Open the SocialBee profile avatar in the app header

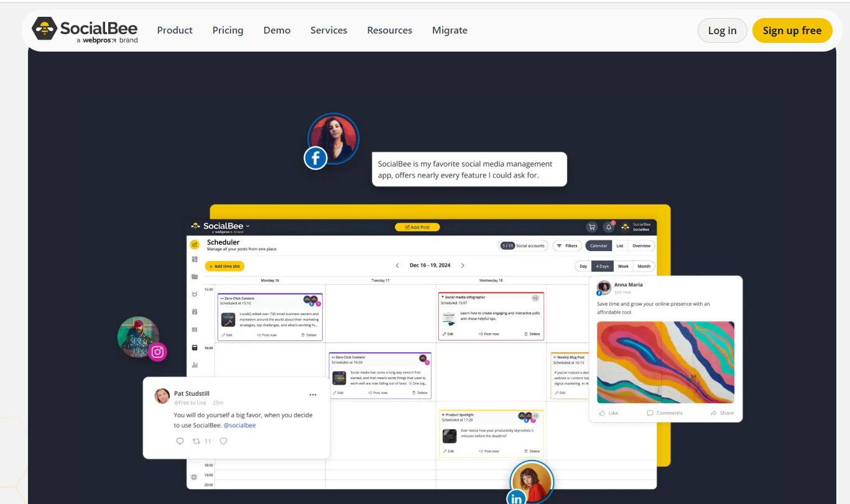[625, 227]
